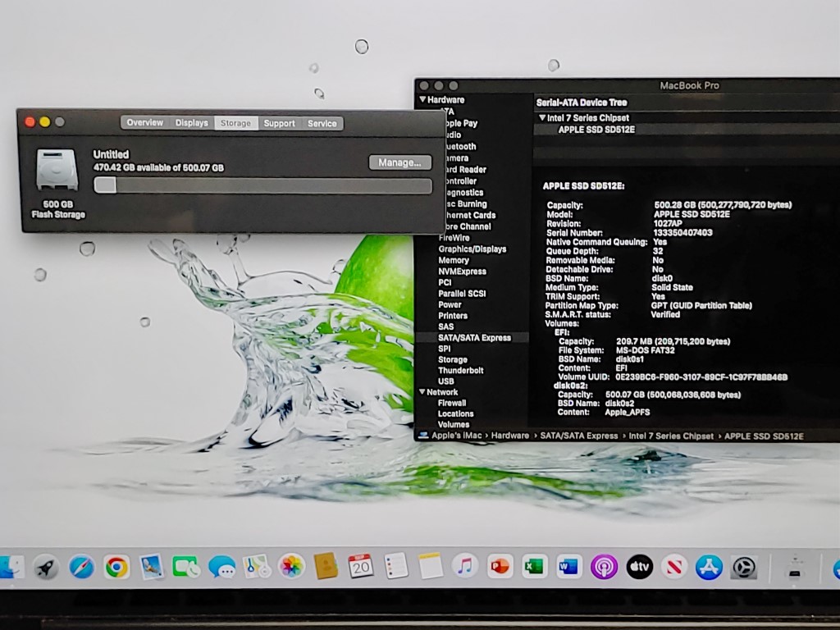Click the Flash Storage hard drive icon
Viewport: 840px width, 630px height.
pos(57,170)
